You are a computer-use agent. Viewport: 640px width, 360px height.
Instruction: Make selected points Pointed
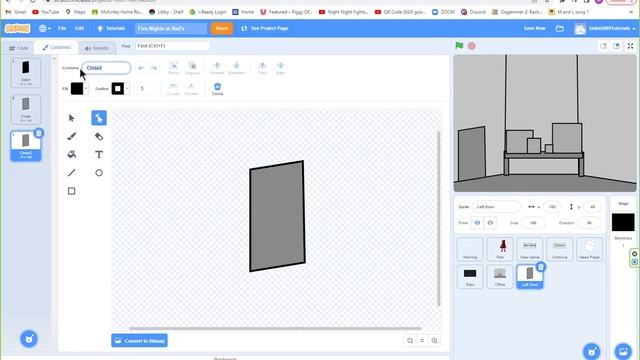(191, 89)
